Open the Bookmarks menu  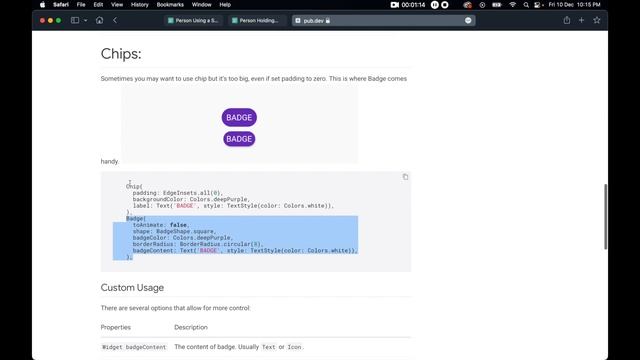(x=170, y=5)
